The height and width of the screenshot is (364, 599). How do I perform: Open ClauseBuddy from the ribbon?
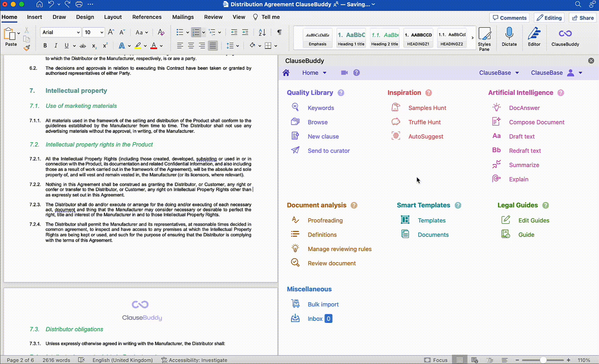(x=565, y=37)
